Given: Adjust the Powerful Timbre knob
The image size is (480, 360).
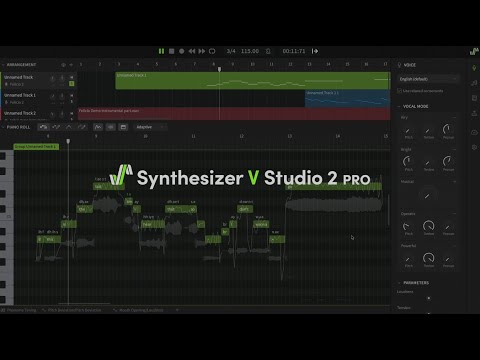Looking at the screenshot, I should 428,258.
